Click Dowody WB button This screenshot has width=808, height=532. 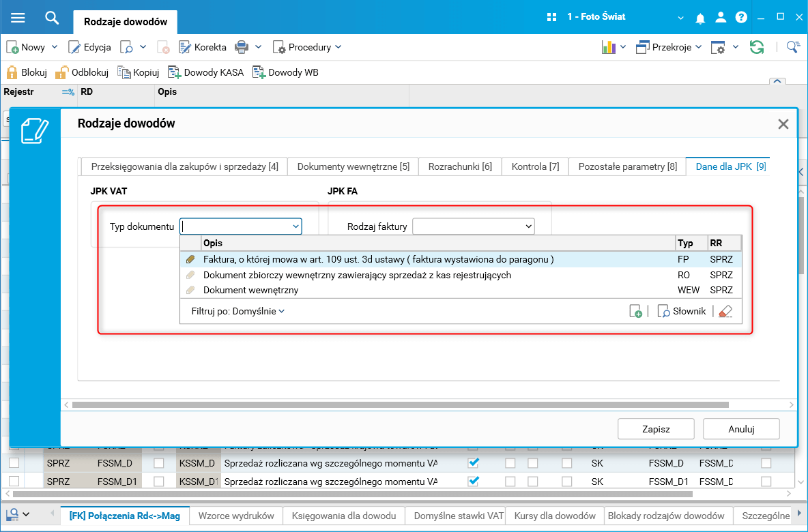285,72
